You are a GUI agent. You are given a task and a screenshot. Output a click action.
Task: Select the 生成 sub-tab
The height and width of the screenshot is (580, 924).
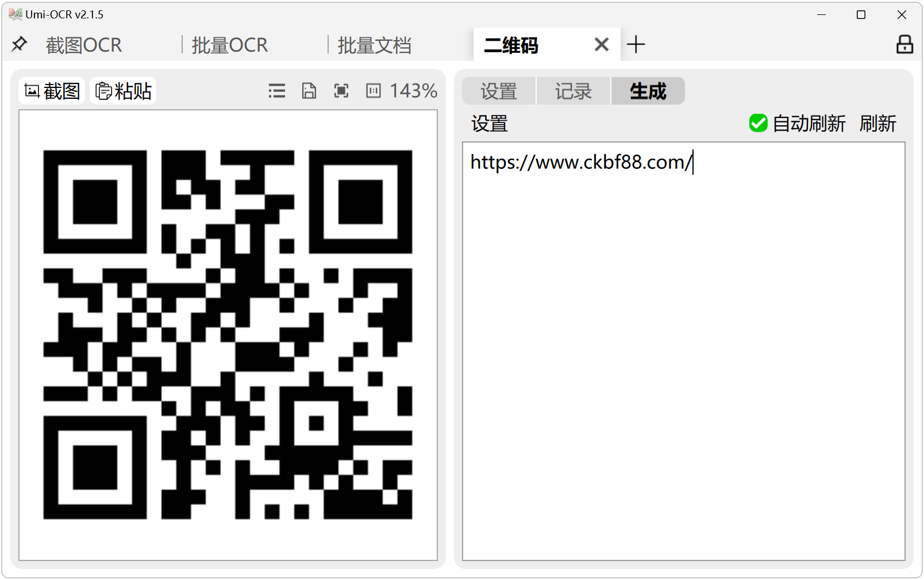pyautogui.click(x=648, y=91)
